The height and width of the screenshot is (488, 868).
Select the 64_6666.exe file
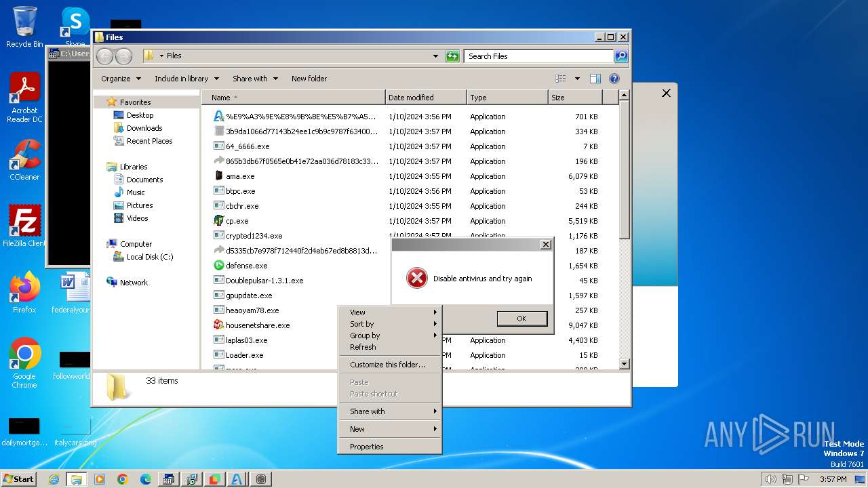(x=248, y=146)
